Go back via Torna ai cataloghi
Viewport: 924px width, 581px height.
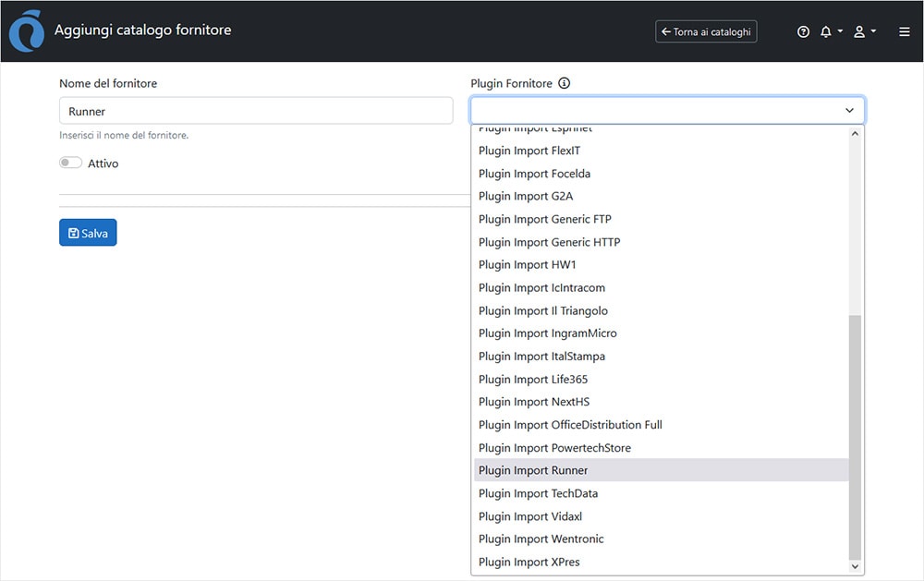point(706,31)
